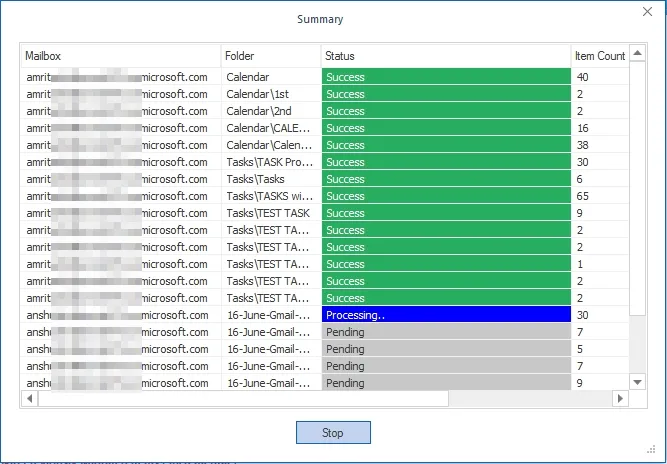The width and height of the screenshot is (667, 464).
Task: Click item count 40 cell
Action: pyautogui.click(x=600, y=77)
